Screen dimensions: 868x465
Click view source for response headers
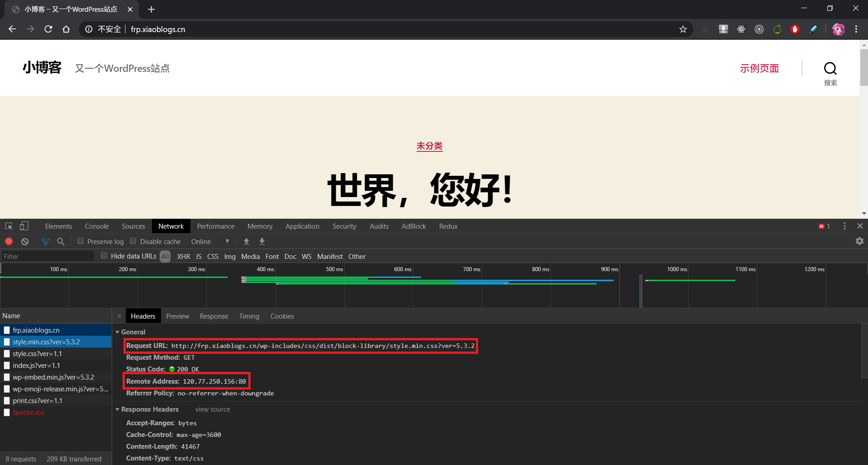point(213,409)
